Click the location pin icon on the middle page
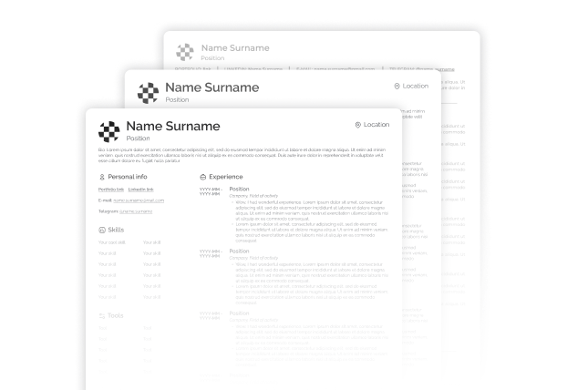Viewport: 588px width, 390px height. click(x=397, y=87)
